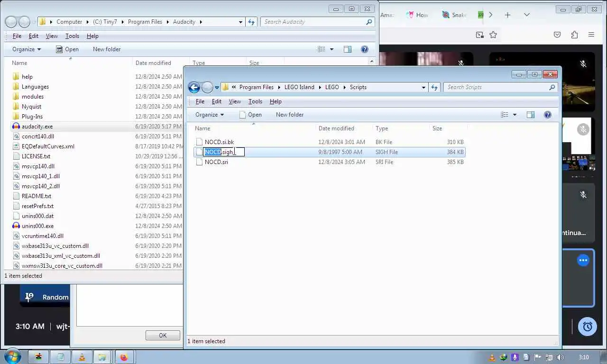Screen dimensions: 607x364
Task: Change view icon in Audacity window
Action: point(322,49)
